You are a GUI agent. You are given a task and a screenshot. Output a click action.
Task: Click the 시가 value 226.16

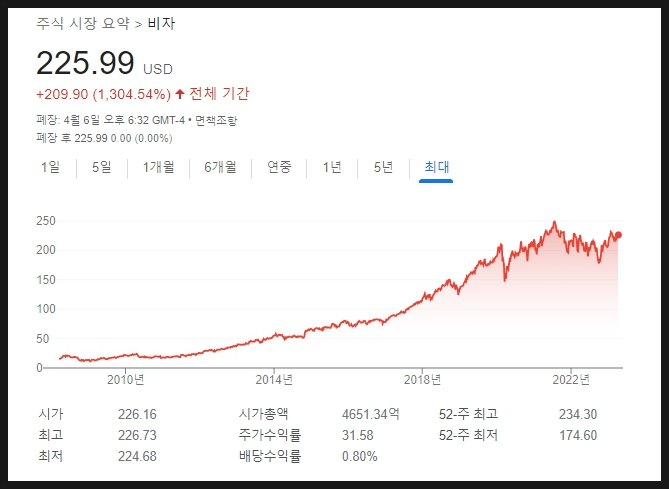[137, 414]
